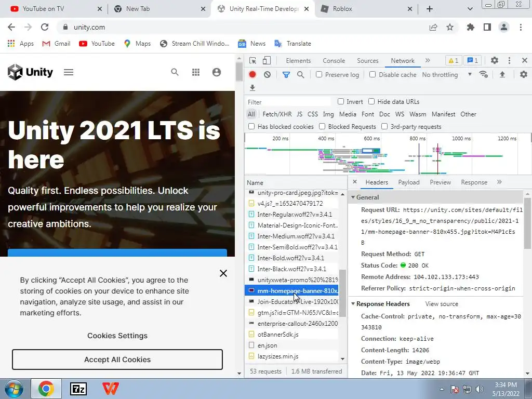
Task: Enable the Preserve log checkbox
Action: pos(319,74)
